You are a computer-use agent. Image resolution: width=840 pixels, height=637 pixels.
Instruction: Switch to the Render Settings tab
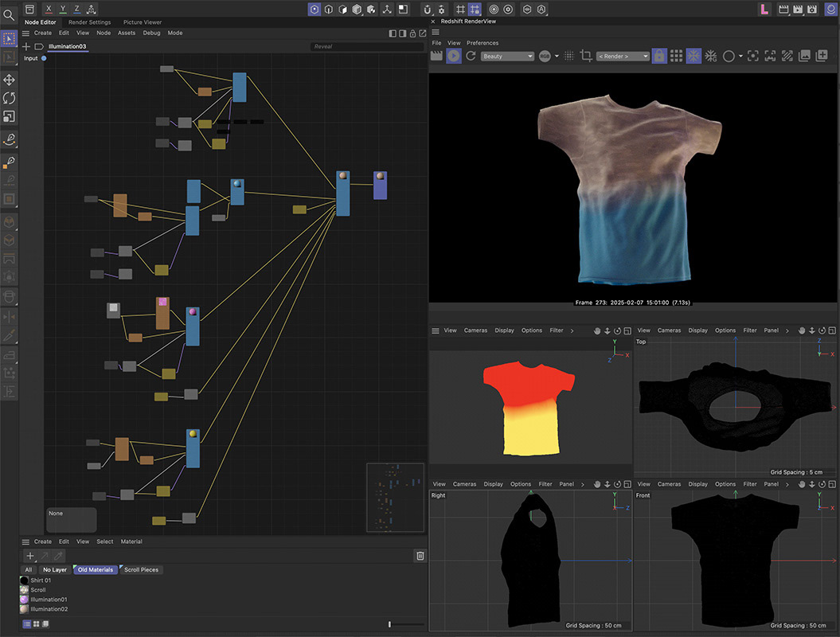point(89,22)
